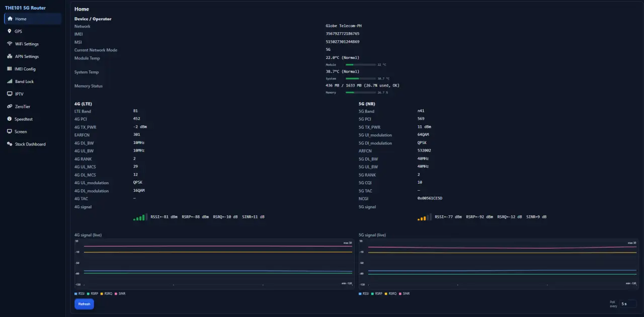Click the 4G signal live chart
Viewport: 644px width, 317px height.
[213, 262]
